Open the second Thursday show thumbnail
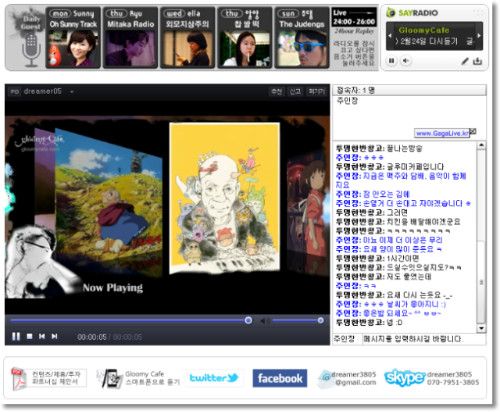The image size is (500, 412). [x=245, y=38]
